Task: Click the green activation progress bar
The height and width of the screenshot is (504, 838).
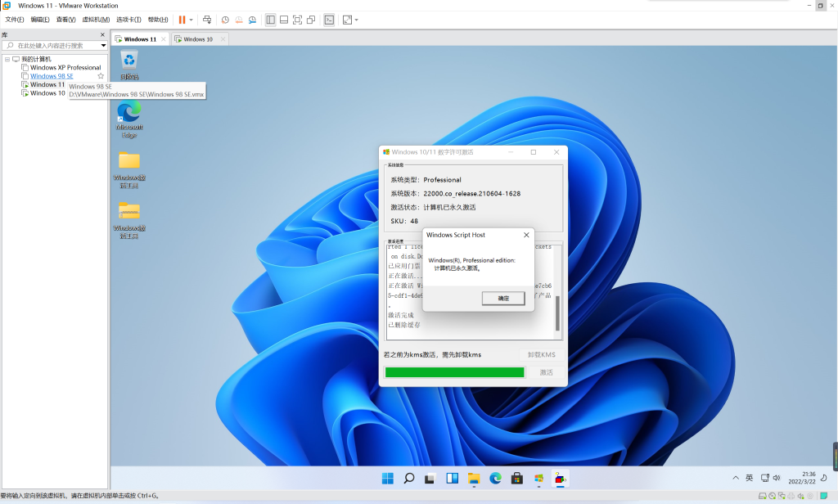Action: pyautogui.click(x=454, y=372)
